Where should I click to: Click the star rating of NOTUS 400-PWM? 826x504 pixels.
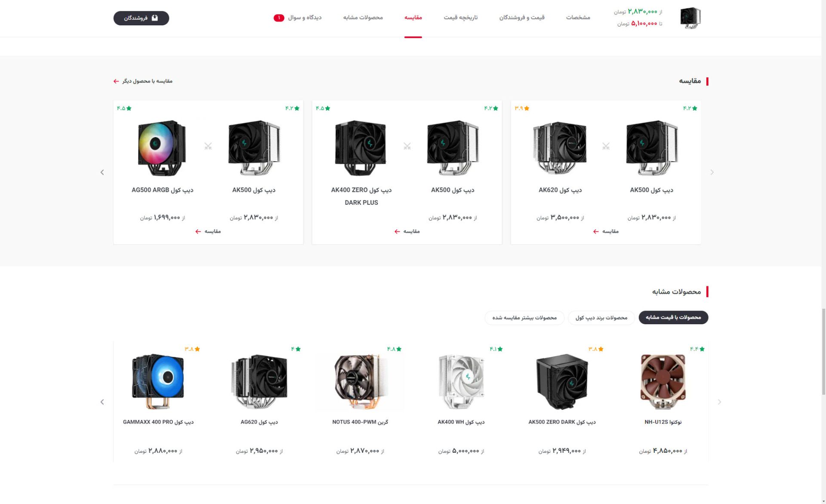[394, 349]
